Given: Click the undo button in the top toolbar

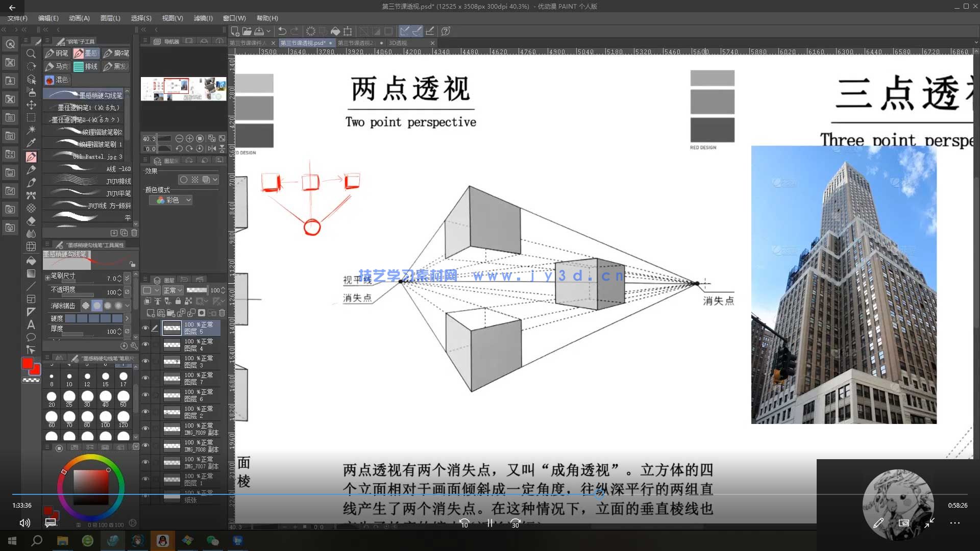Looking at the screenshot, I should (x=281, y=31).
